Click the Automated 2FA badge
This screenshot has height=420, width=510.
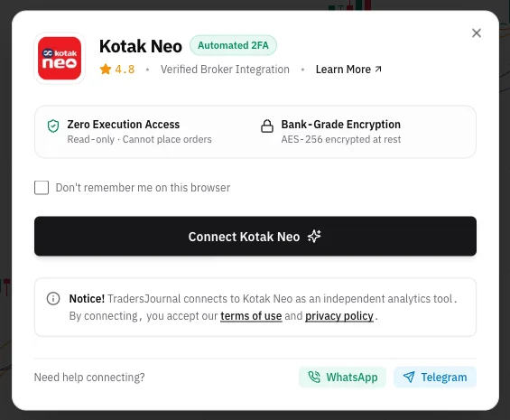(x=233, y=45)
